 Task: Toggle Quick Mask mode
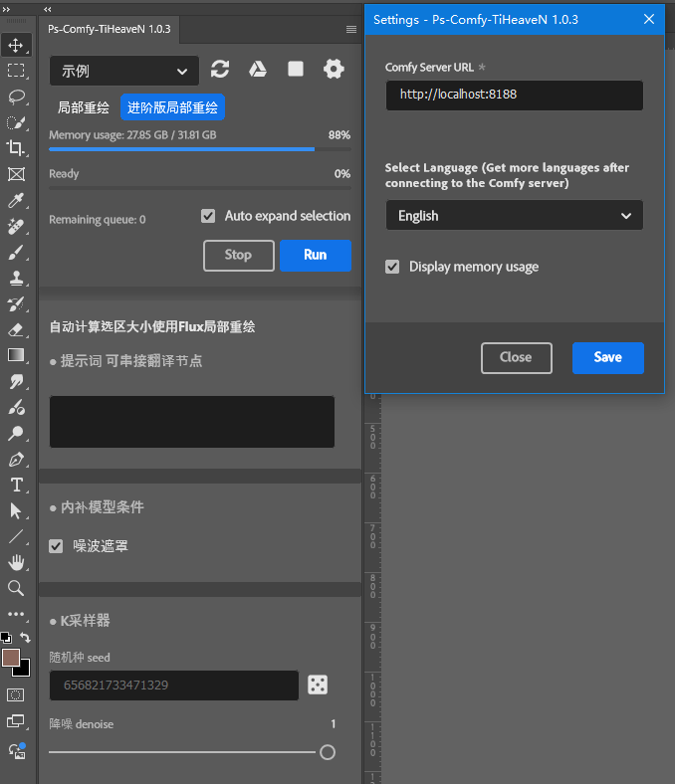pos(16,695)
